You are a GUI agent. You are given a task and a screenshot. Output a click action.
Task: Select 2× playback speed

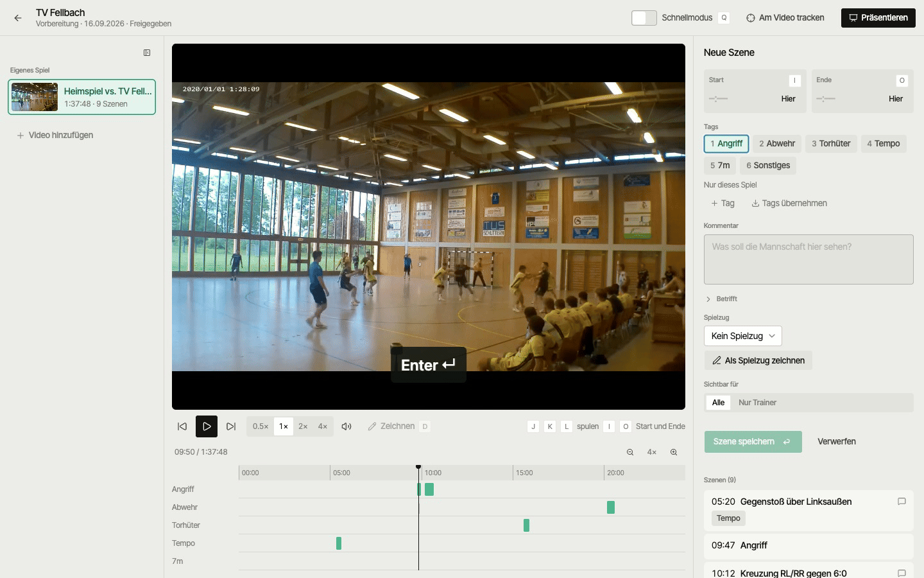coord(303,426)
